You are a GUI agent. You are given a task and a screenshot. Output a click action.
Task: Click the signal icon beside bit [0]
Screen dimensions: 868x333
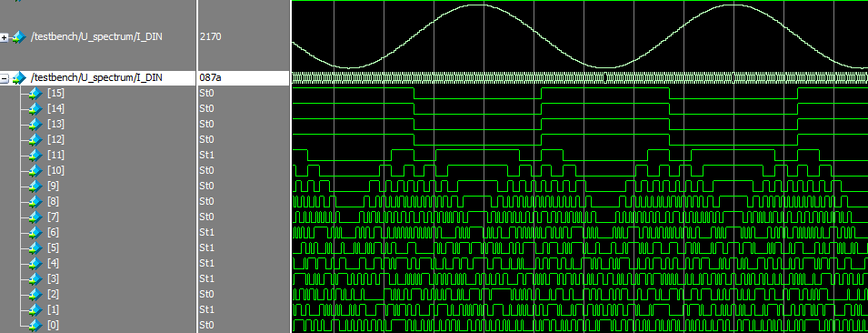tap(36, 325)
